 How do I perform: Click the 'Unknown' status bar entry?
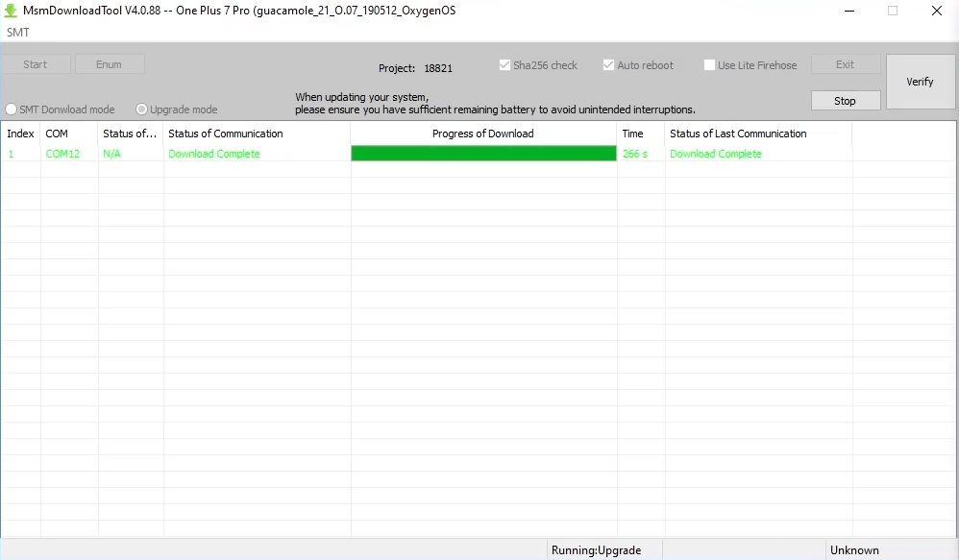tap(854, 550)
